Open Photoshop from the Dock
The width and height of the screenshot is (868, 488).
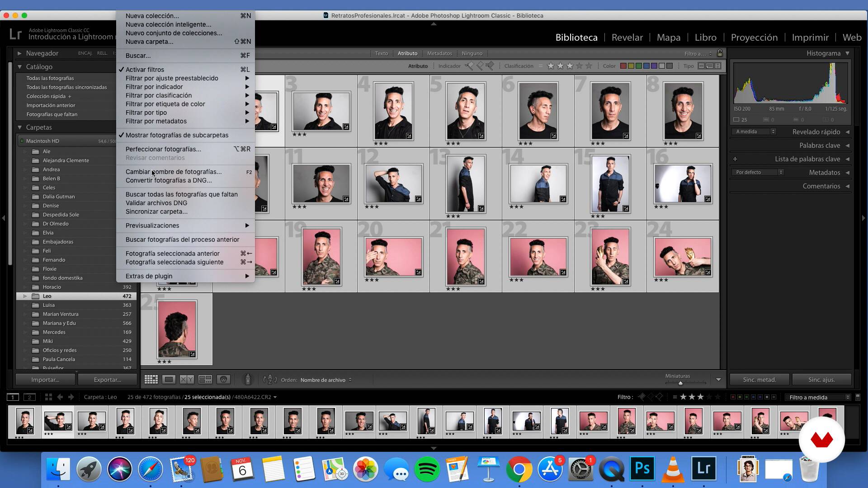pos(642,469)
